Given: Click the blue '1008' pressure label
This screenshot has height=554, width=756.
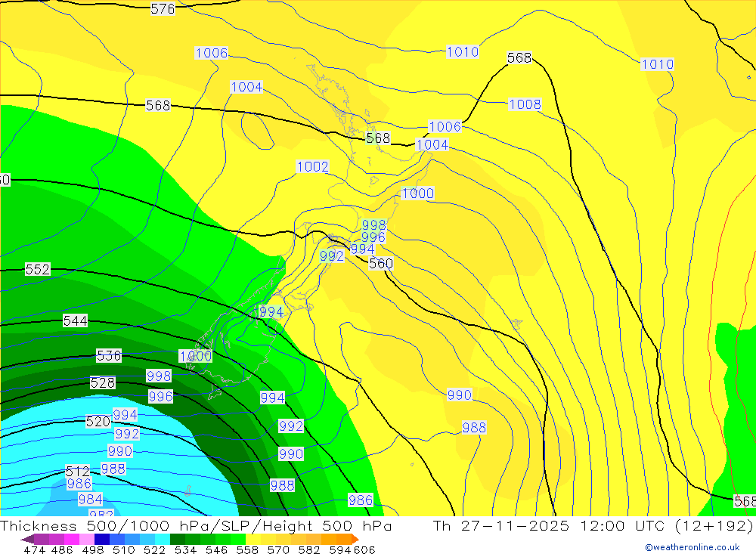Looking at the screenshot, I should (x=525, y=104).
